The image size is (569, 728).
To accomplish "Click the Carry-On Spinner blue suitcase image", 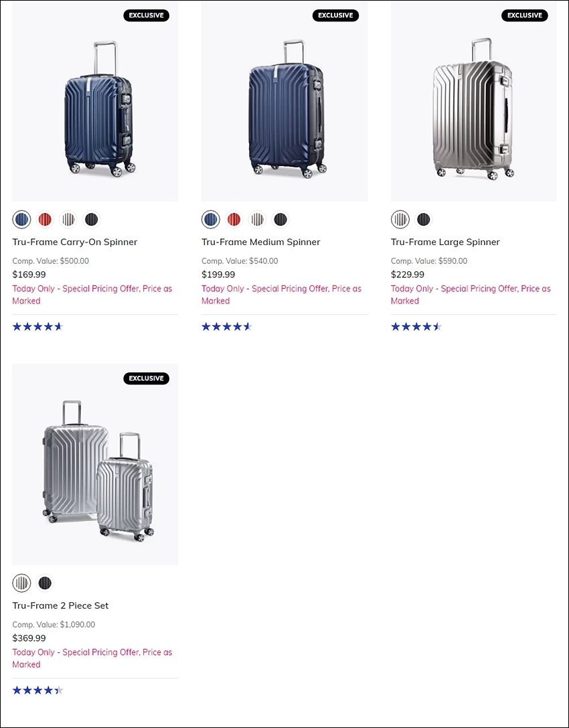I will click(95, 102).
